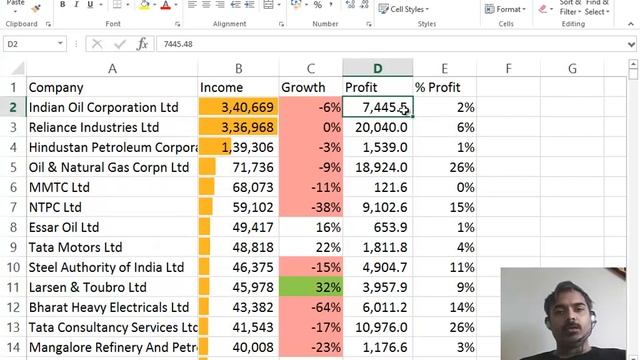Click the Select All corner triangle
Image resolution: width=640 pixels, height=360 pixels.
[x=17, y=68]
